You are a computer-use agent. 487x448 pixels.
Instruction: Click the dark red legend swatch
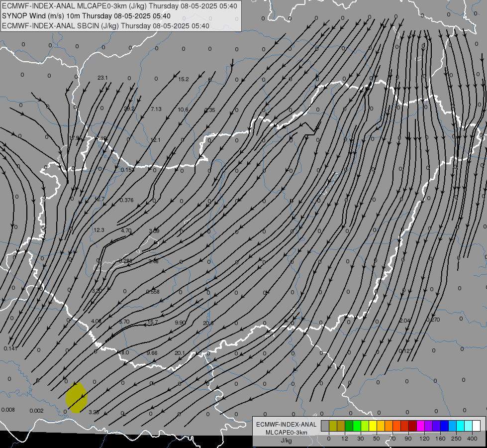point(412,426)
